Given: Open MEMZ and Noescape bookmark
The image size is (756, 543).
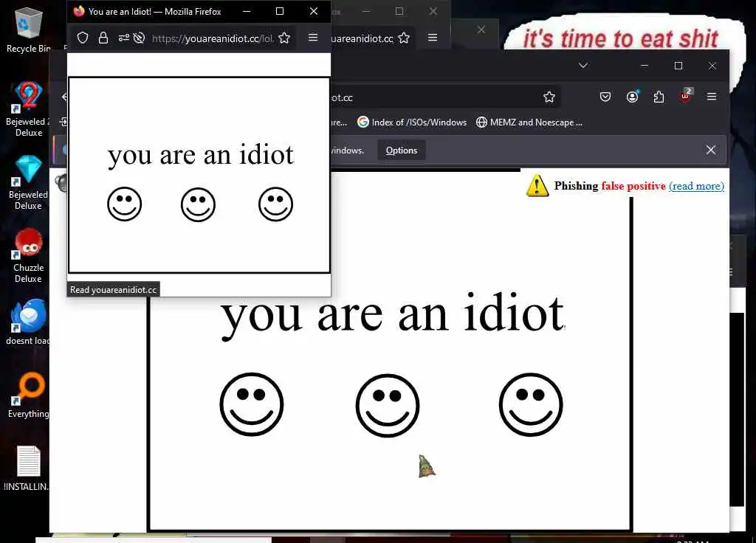Looking at the screenshot, I should point(529,122).
